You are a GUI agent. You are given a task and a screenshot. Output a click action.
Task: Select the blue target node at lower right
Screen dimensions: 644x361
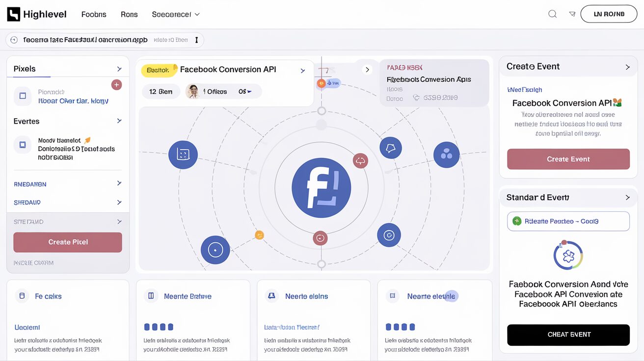point(389,235)
